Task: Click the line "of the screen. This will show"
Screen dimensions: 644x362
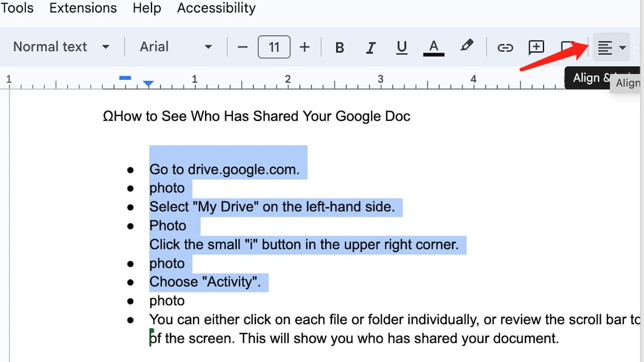Action: point(354,338)
